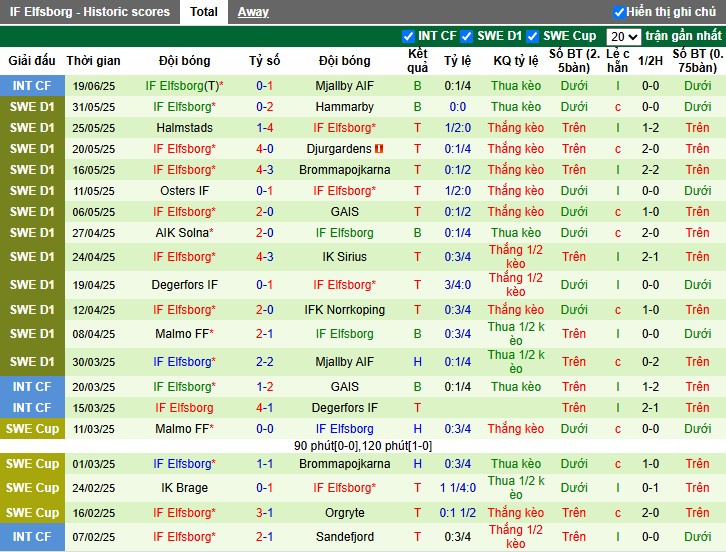
Task: Click the SWE Cup label on 01/03/25
Action: [x=32, y=464]
